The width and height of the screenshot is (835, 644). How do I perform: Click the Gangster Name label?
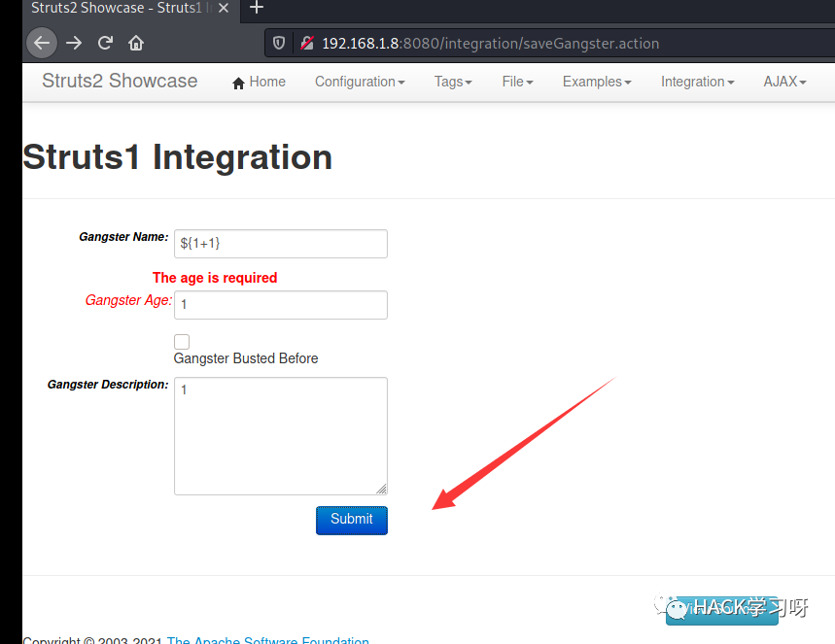point(123,237)
